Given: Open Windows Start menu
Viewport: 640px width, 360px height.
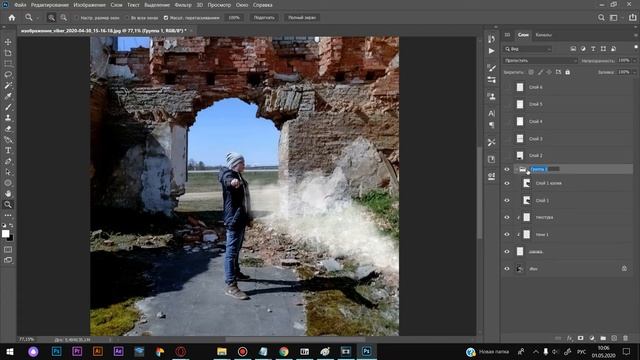Looking at the screenshot, I should tap(10, 351).
